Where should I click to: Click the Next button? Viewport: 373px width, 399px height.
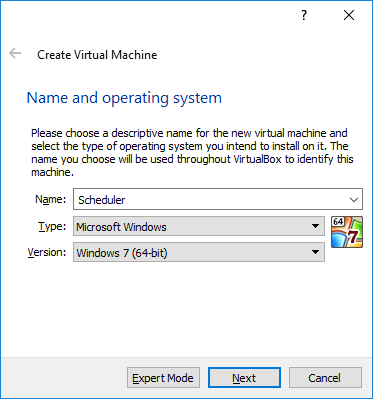[x=244, y=378]
